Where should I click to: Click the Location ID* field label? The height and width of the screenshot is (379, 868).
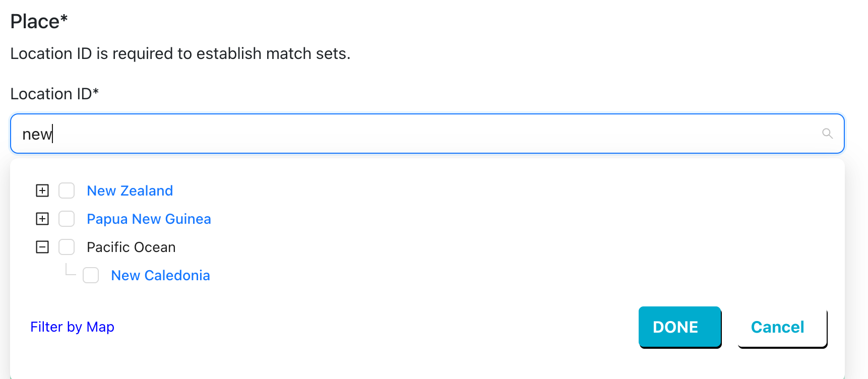pyautogui.click(x=54, y=94)
